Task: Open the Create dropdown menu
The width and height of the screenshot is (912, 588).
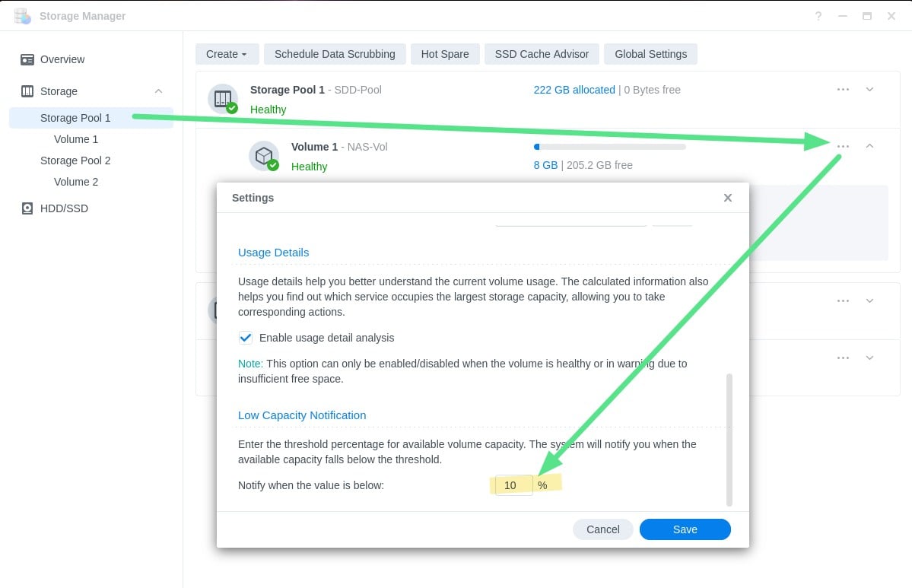Action: pyautogui.click(x=227, y=54)
